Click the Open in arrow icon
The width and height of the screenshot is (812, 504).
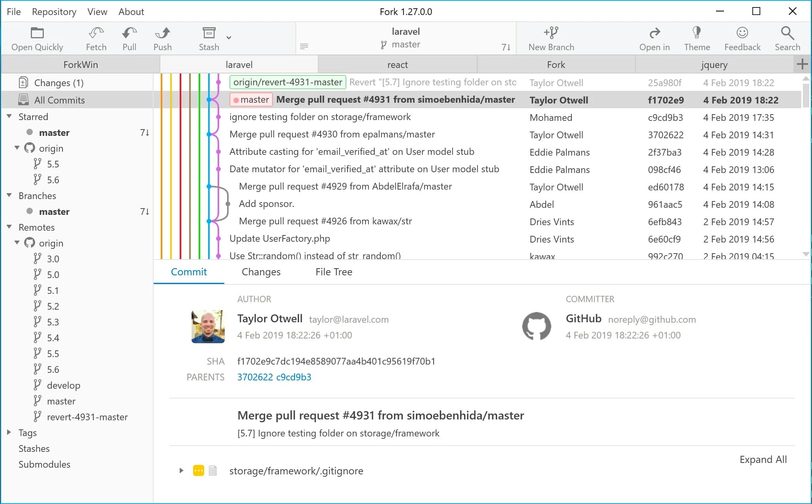pyautogui.click(x=654, y=33)
